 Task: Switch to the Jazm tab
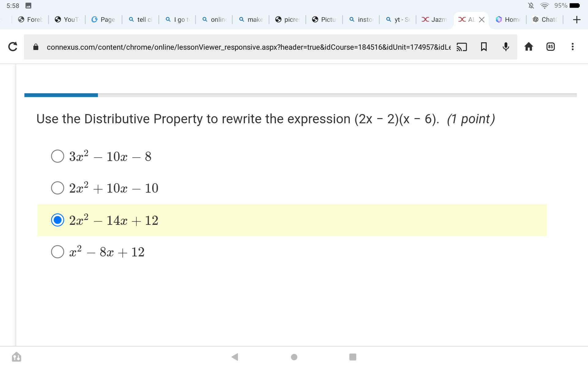click(434, 20)
